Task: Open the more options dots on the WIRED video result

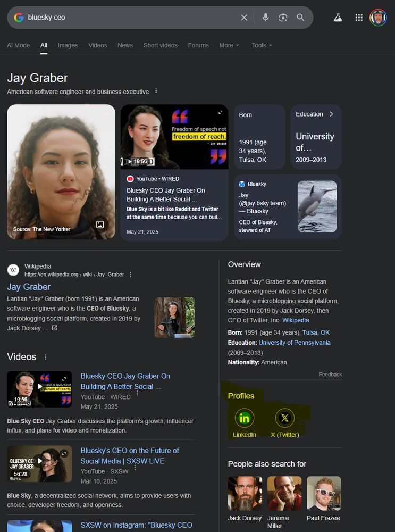Action: [x=137, y=393]
